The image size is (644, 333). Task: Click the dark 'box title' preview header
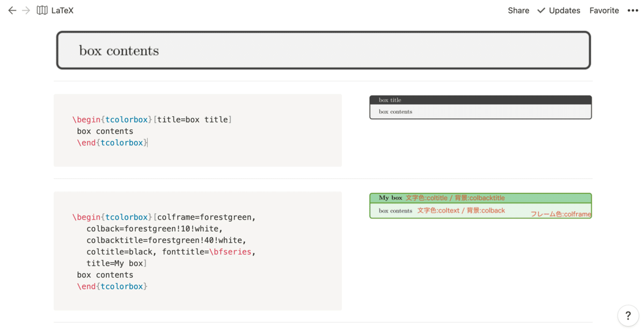(x=480, y=100)
